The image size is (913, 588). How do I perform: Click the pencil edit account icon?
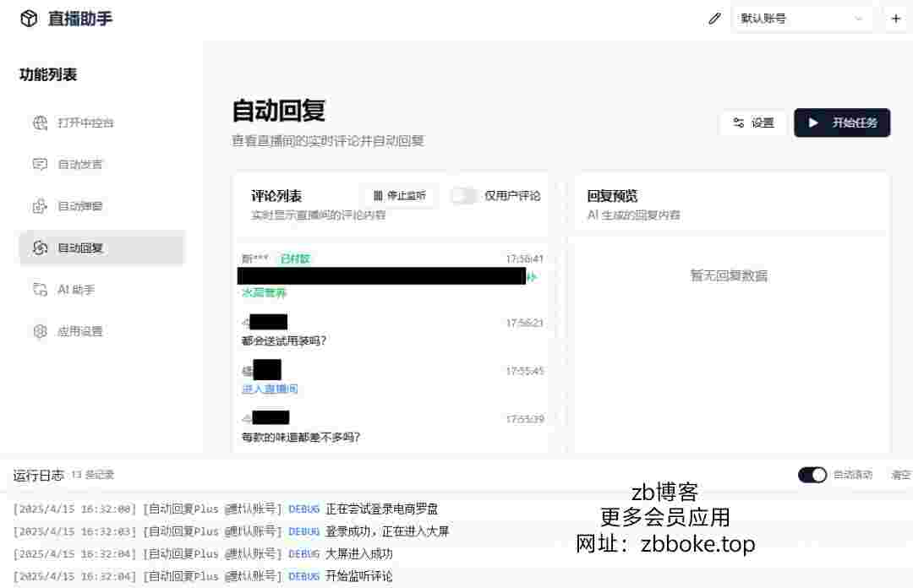click(x=714, y=19)
